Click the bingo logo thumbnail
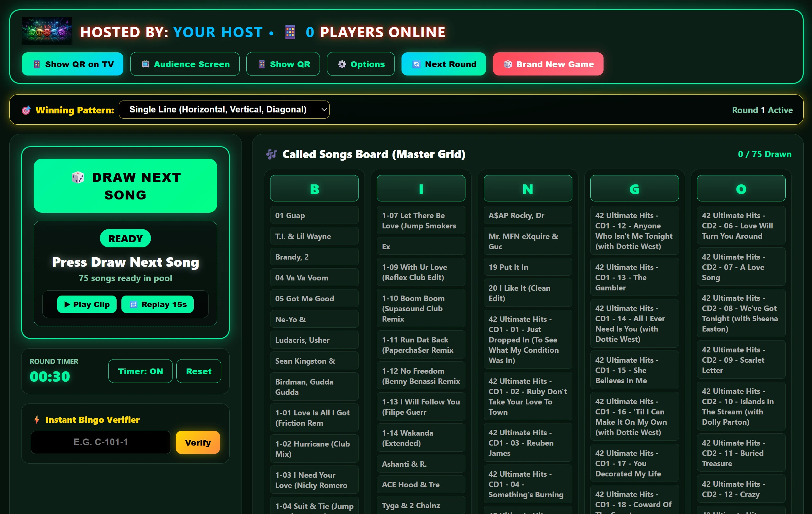The width and height of the screenshot is (812, 514). pyautogui.click(x=47, y=31)
